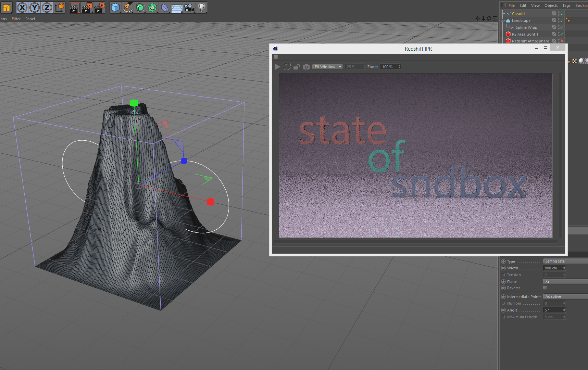Click the Angle parameter keyframe circle
This screenshot has width=588, height=370.
[503, 310]
